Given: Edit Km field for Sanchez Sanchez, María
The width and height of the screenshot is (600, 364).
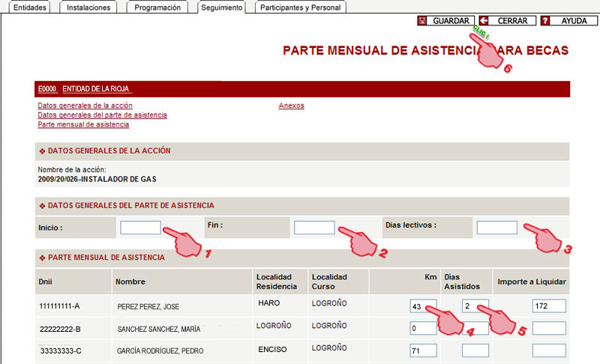Looking at the screenshot, I should pyautogui.click(x=423, y=329).
